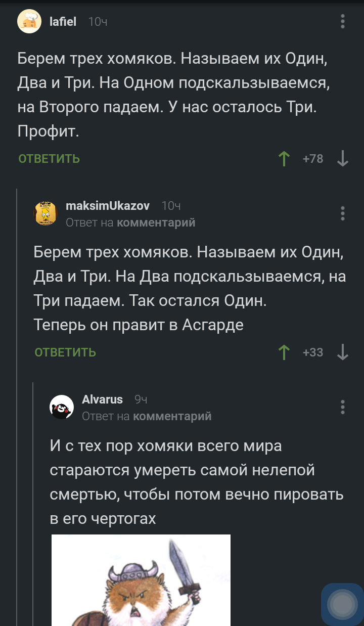
Task: Go to parent comment of Alvarus's reply
Action: tap(172, 416)
